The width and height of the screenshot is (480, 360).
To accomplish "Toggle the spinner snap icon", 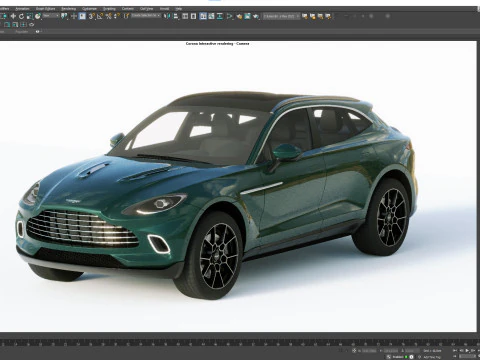I will click(117, 16).
